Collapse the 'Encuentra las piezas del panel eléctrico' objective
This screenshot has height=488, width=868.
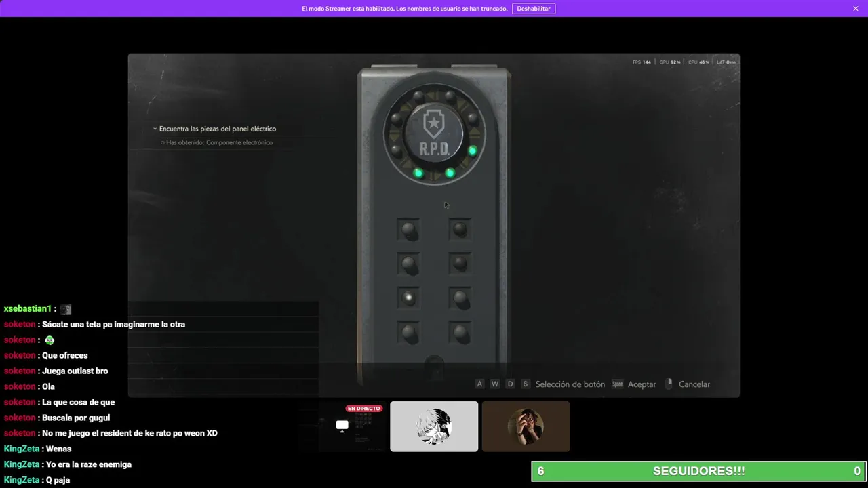(x=155, y=129)
